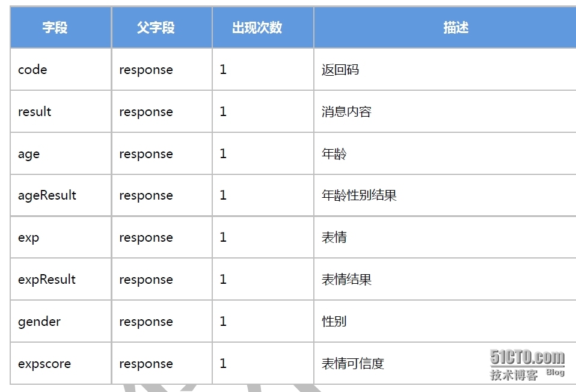Click the 父字段 column header

[162, 27]
